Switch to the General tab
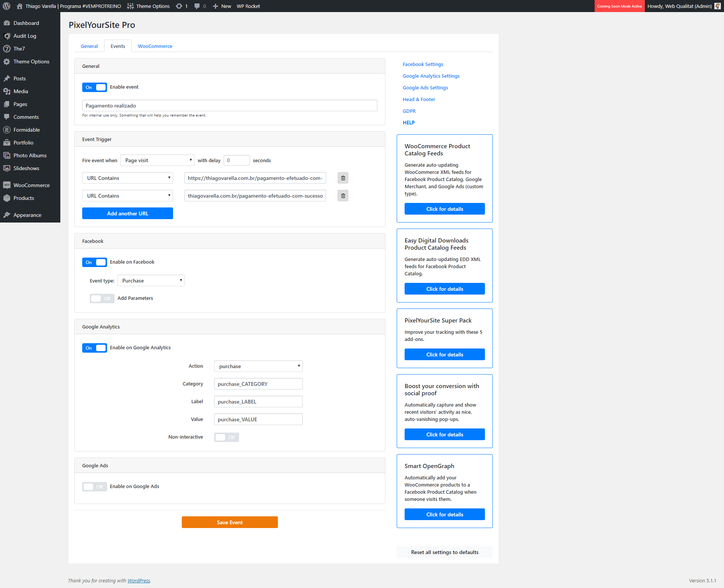Image resolution: width=724 pixels, height=588 pixels. pos(89,46)
